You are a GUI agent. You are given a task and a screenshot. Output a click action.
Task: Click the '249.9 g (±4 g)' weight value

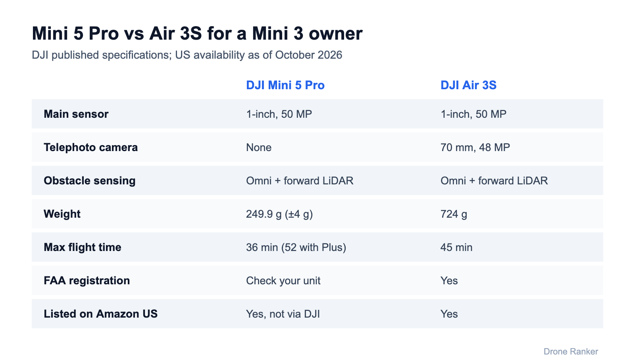[x=279, y=214]
